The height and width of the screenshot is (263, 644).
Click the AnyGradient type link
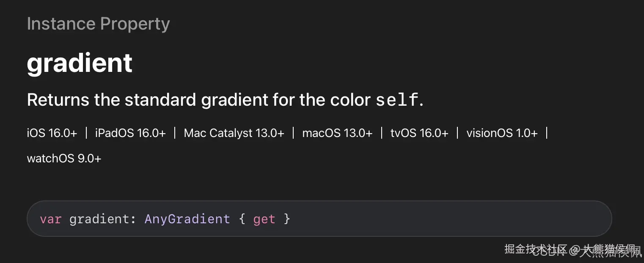(187, 219)
